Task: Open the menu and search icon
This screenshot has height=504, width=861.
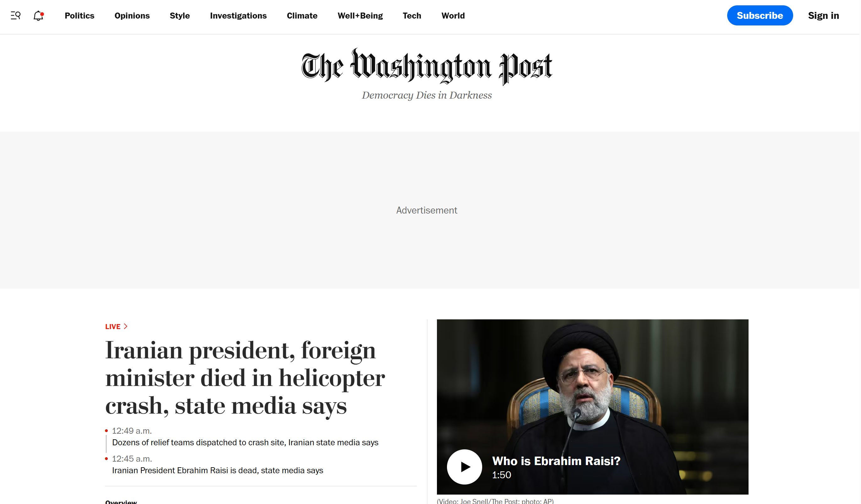Action: [x=16, y=15]
